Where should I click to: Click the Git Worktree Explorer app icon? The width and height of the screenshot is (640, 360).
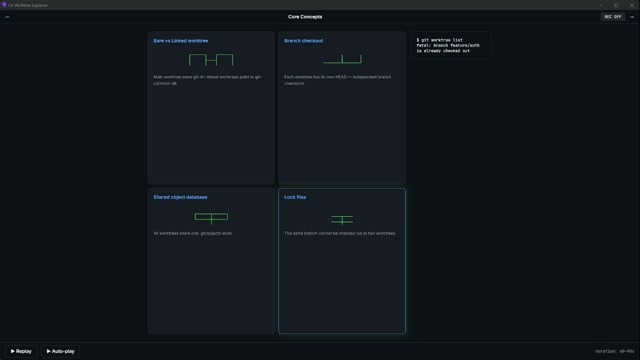(x=4, y=5)
